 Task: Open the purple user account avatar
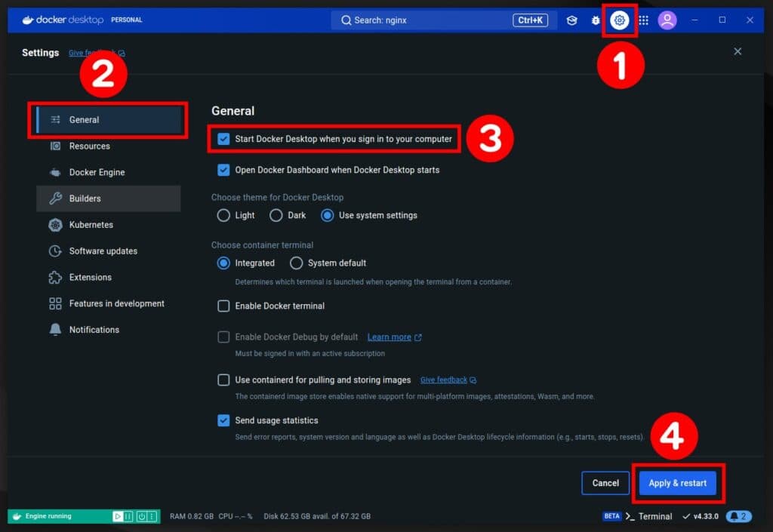pos(667,20)
